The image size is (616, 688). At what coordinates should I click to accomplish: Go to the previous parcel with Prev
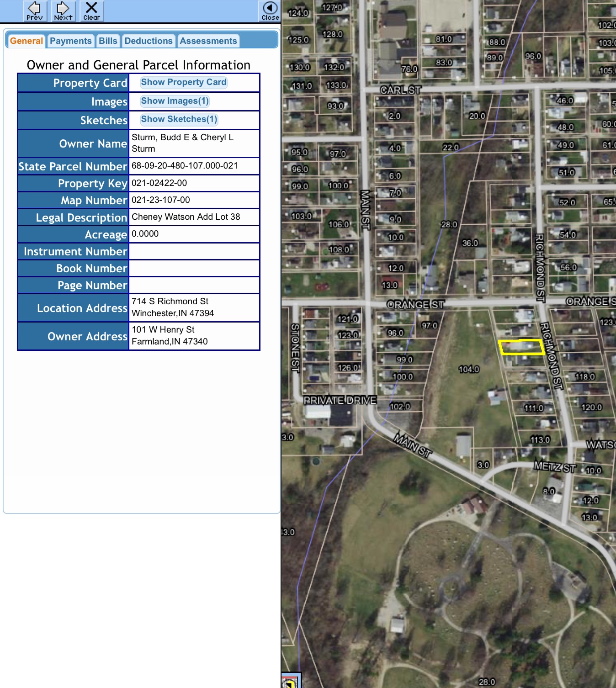(x=35, y=11)
